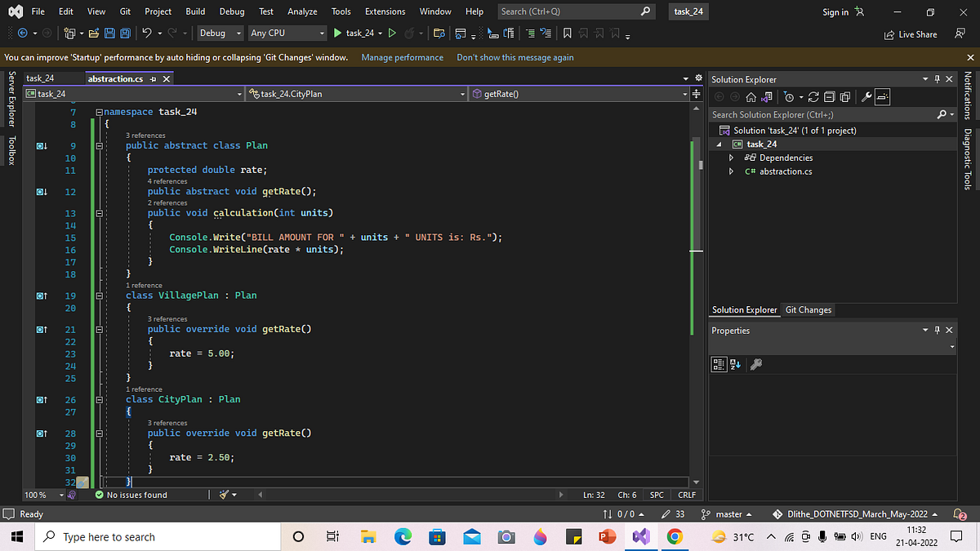Image resolution: width=980 pixels, height=551 pixels.
Task: Click the Manage performance link
Action: pyautogui.click(x=402, y=57)
